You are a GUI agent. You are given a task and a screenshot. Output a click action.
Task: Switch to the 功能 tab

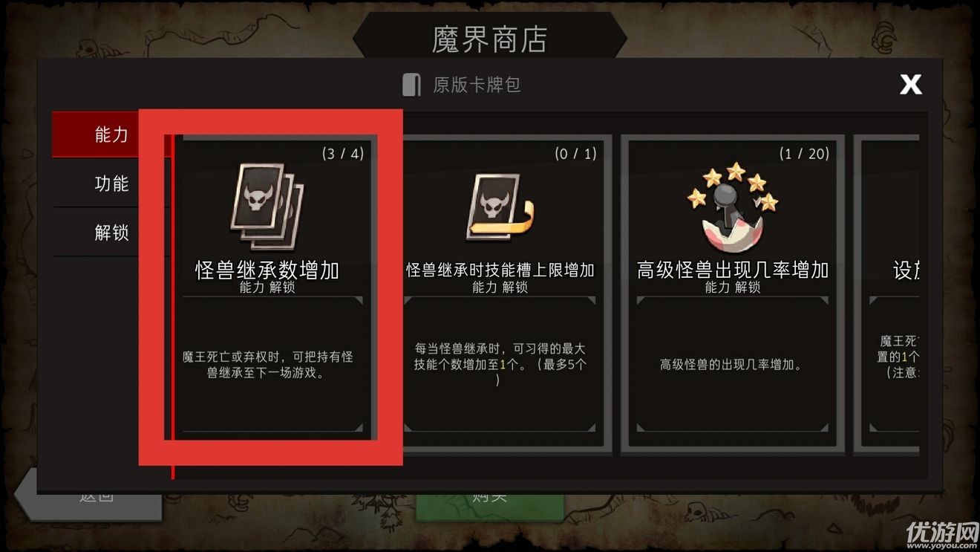coord(111,184)
